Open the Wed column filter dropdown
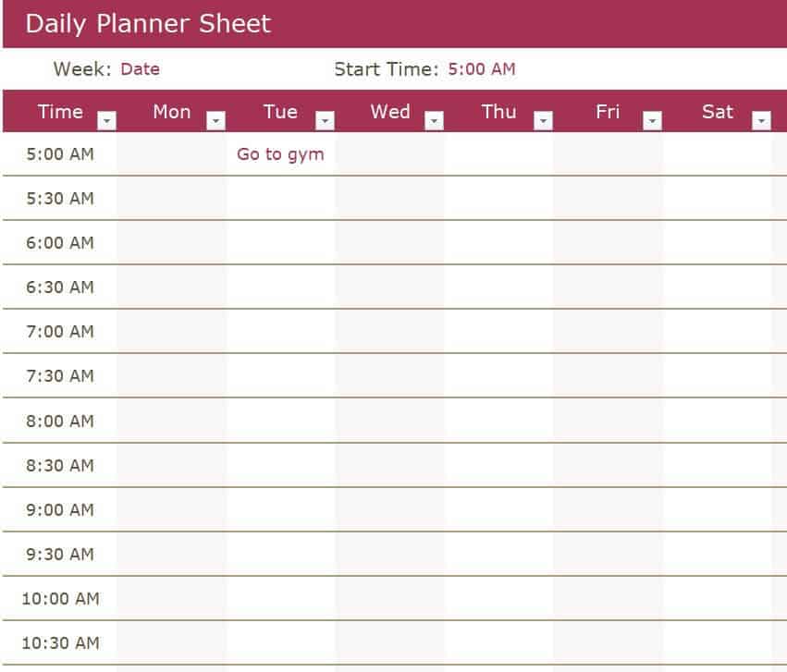The image size is (787, 672). (x=434, y=121)
